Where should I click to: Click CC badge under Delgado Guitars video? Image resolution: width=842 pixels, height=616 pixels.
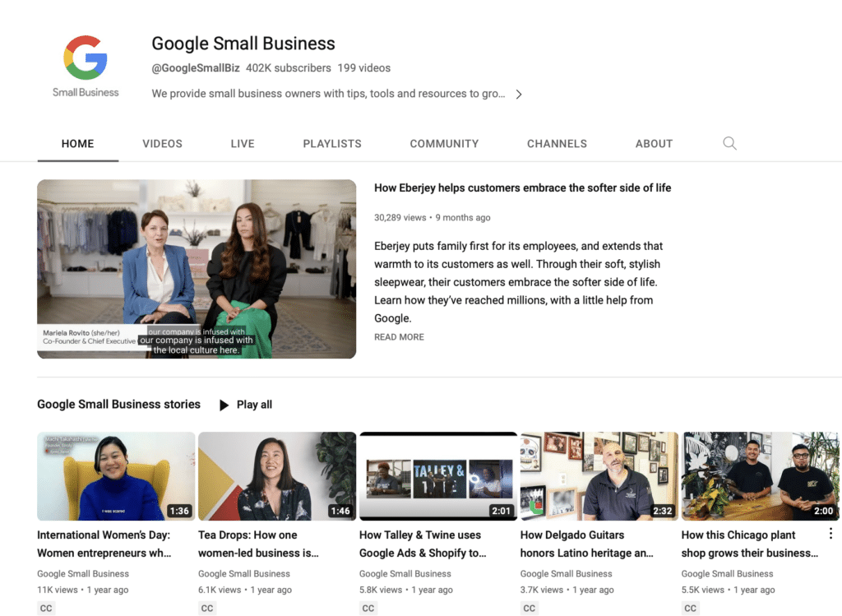coord(530,608)
